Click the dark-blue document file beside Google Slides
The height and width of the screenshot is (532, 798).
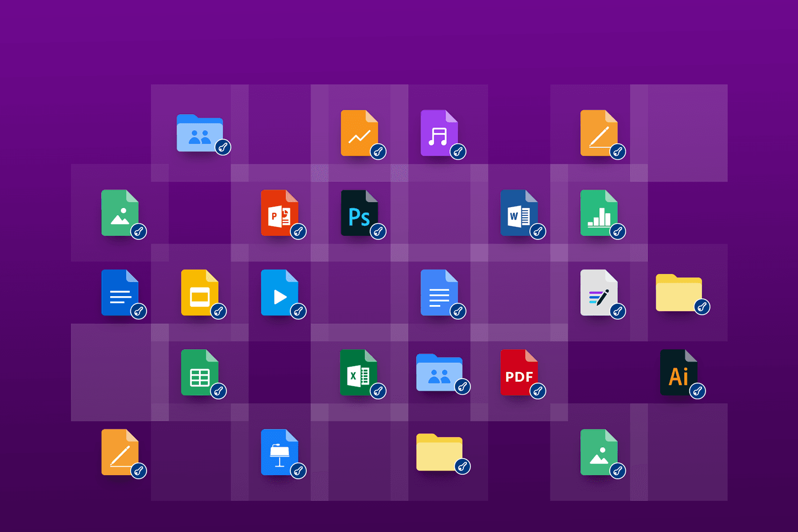click(120, 293)
